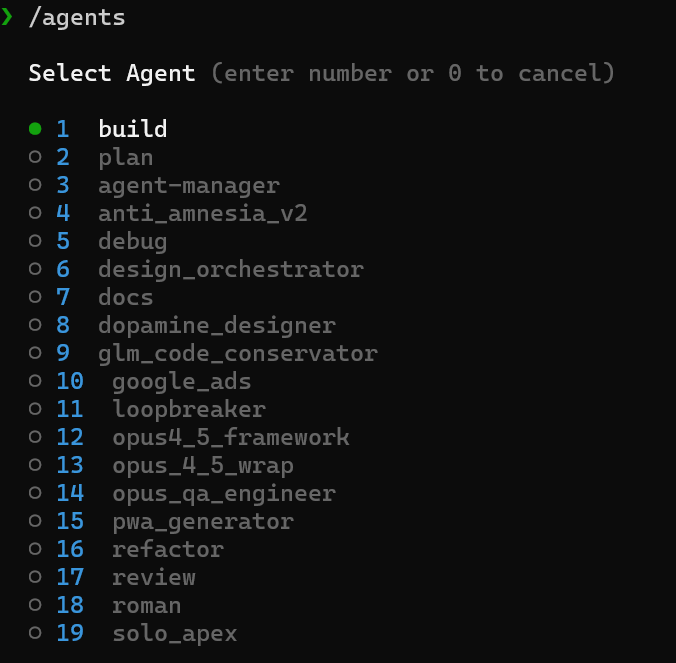676x663 pixels.
Task: Select the radio button for google_ads
Action: coord(35,381)
